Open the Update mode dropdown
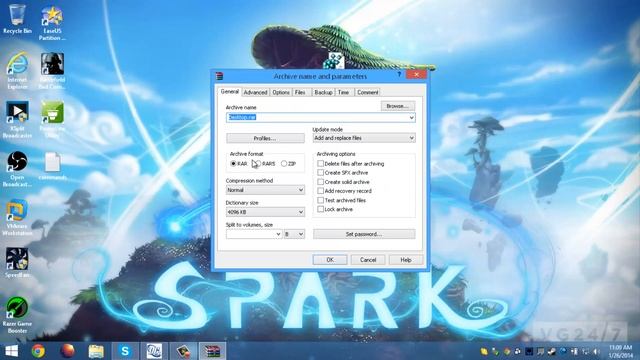Viewport: 640px width, 360px height. coord(364,138)
